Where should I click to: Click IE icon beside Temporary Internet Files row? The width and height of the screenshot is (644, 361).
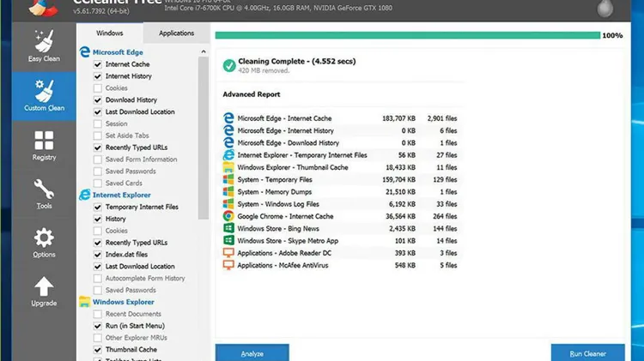pyautogui.click(x=228, y=155)
